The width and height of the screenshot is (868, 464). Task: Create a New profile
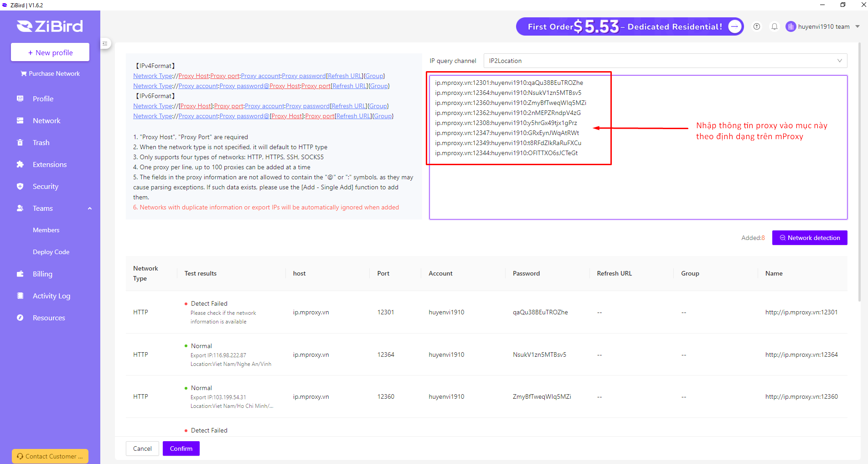point(50,52)
